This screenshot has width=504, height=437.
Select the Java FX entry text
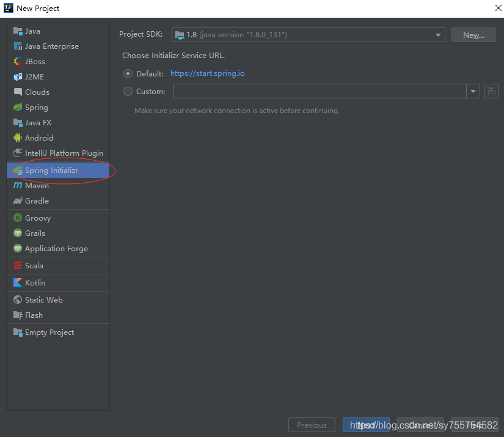(38, 122)
